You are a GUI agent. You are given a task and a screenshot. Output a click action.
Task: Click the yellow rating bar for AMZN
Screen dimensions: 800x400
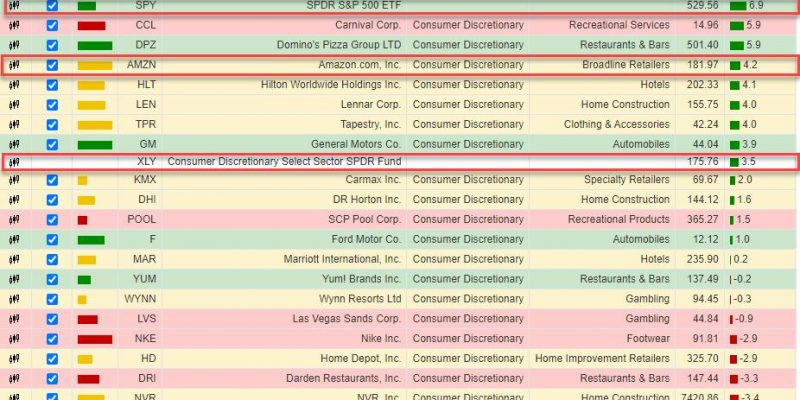click(x=95, y=66)
